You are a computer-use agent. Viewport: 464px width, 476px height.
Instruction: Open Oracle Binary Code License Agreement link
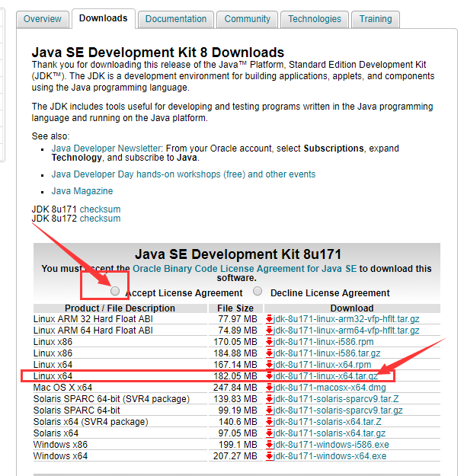tap(245, 269)
